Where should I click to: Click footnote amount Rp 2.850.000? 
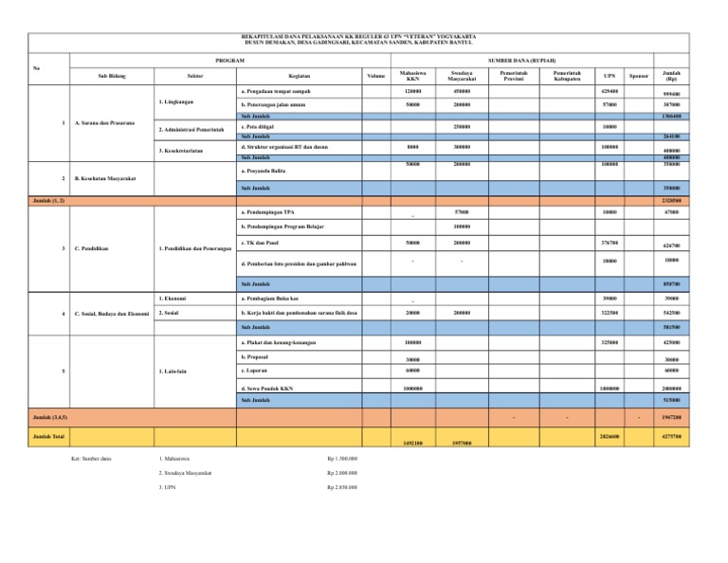(342, 487)
